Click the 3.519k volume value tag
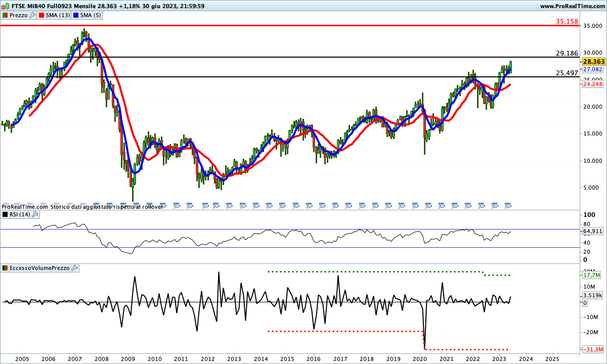 tap(592, 295)
